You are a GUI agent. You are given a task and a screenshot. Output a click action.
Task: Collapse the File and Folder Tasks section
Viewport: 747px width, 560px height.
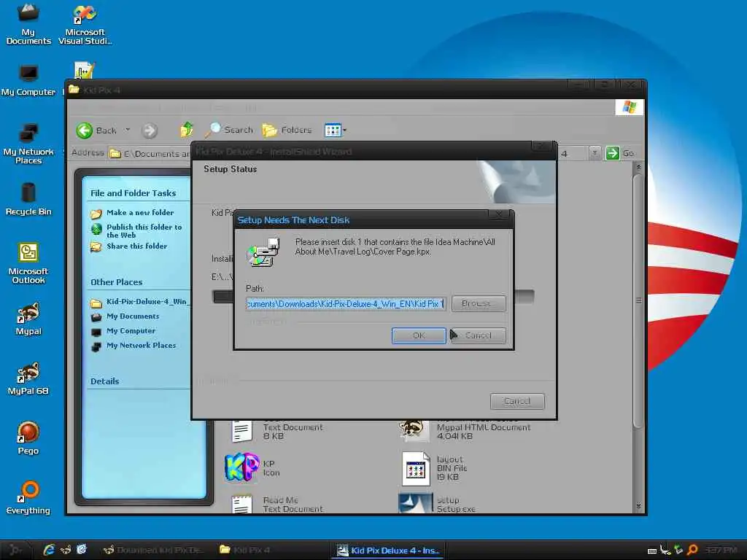[133, 192]
